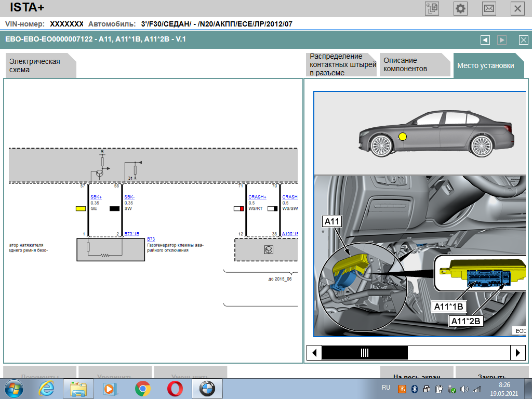Click the yellow location dot on car
The width and height of the screenshot is (532, 399).
(402, 137)
